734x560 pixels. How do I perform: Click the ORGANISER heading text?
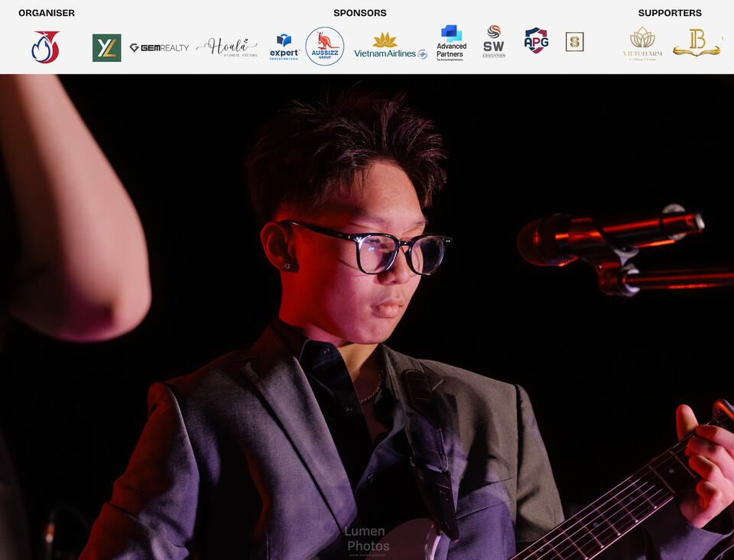47,13
